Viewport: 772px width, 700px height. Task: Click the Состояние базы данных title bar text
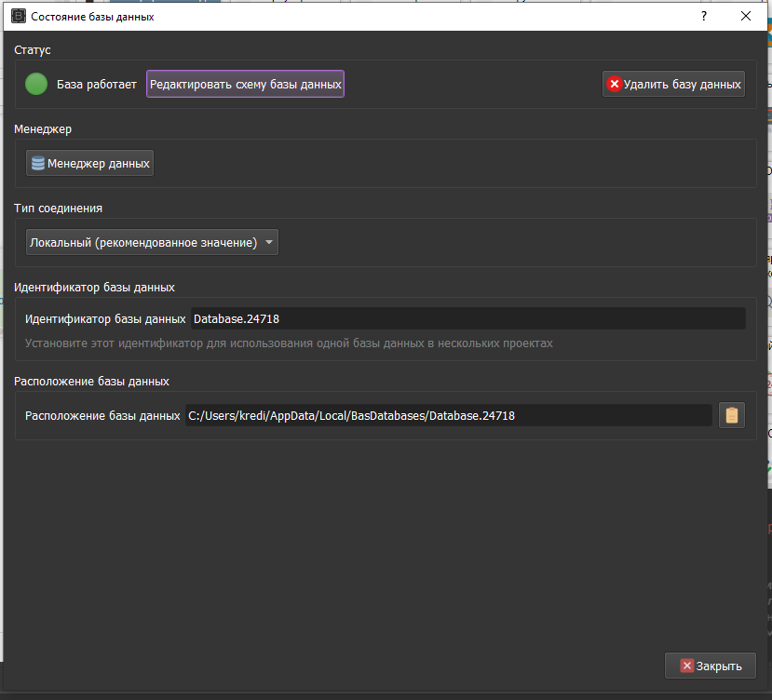pyautogui.click(x=93, y=16)
